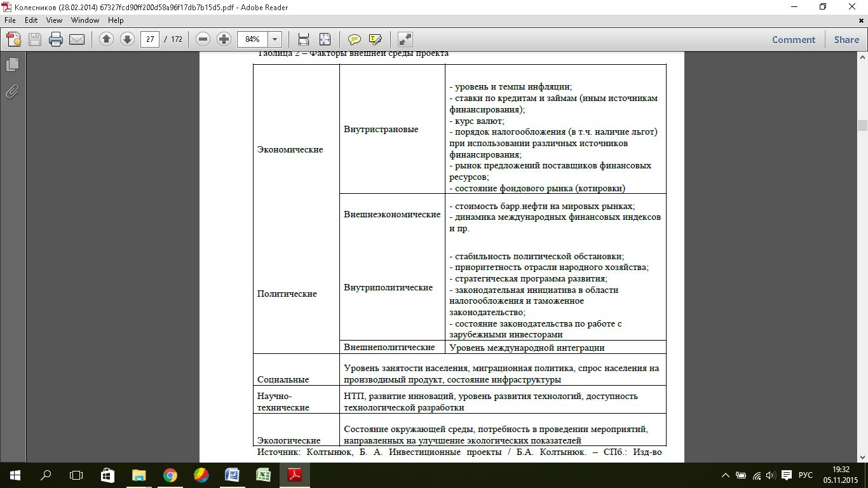Click the 'Социальные' table cell

295,370
